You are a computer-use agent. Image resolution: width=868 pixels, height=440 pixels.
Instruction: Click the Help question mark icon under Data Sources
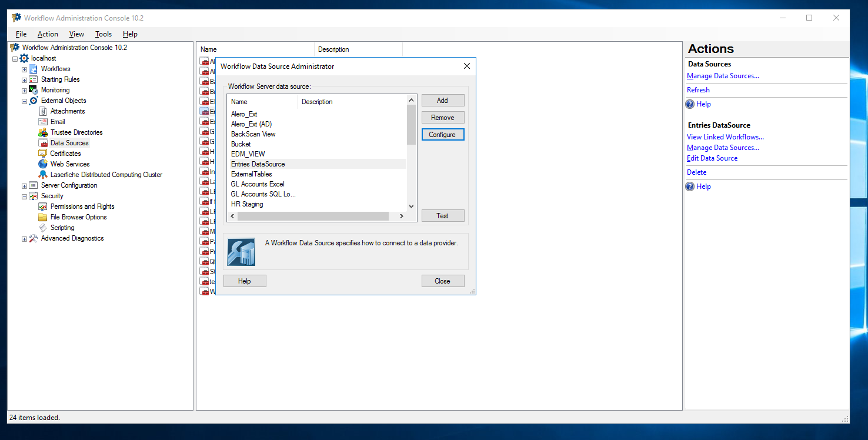pyautogui.click(x=690, y=104)
